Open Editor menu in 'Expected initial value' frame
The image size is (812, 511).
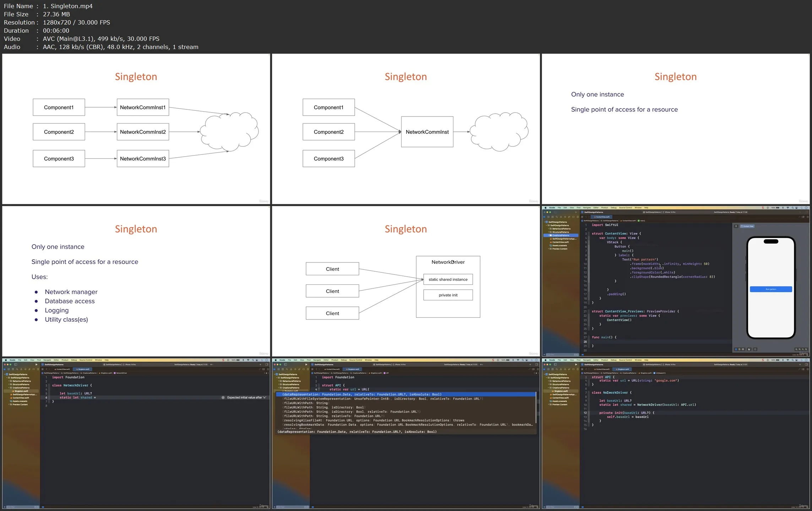click(x=56, y=360)
